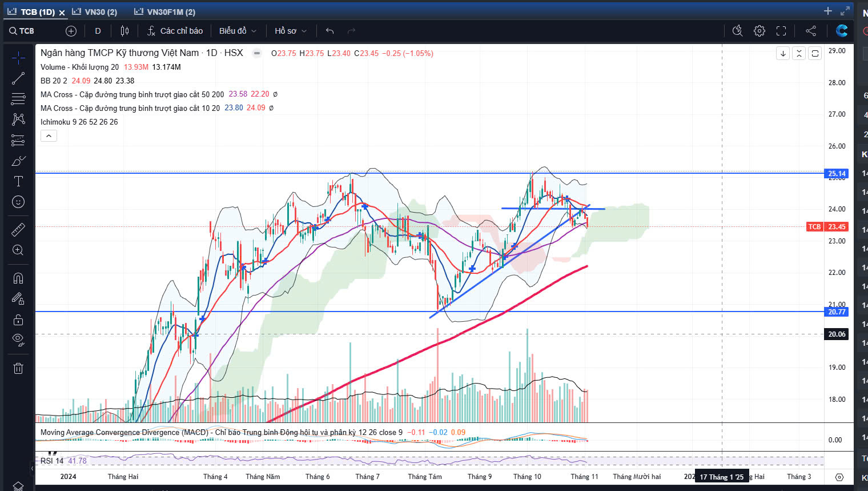868x491 pixels.
Task: Expand the Hồ sơ dropdown
Action: tap(290, 31)
